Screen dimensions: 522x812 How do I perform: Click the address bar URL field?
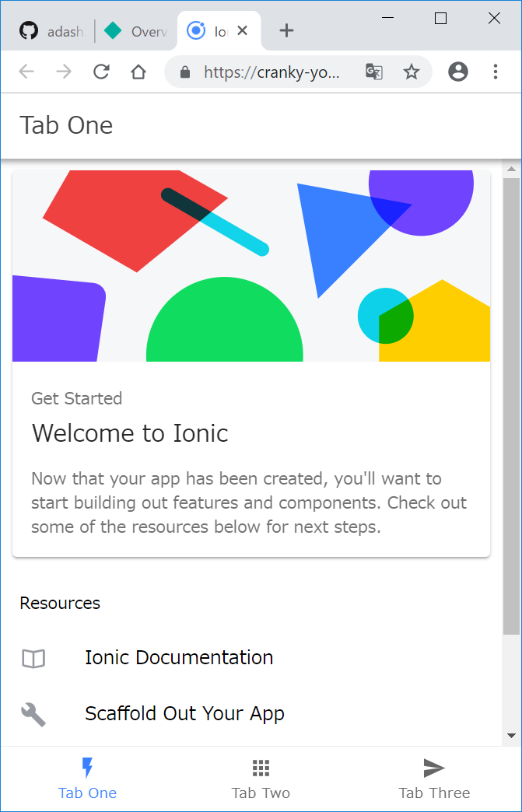(271, 72)
